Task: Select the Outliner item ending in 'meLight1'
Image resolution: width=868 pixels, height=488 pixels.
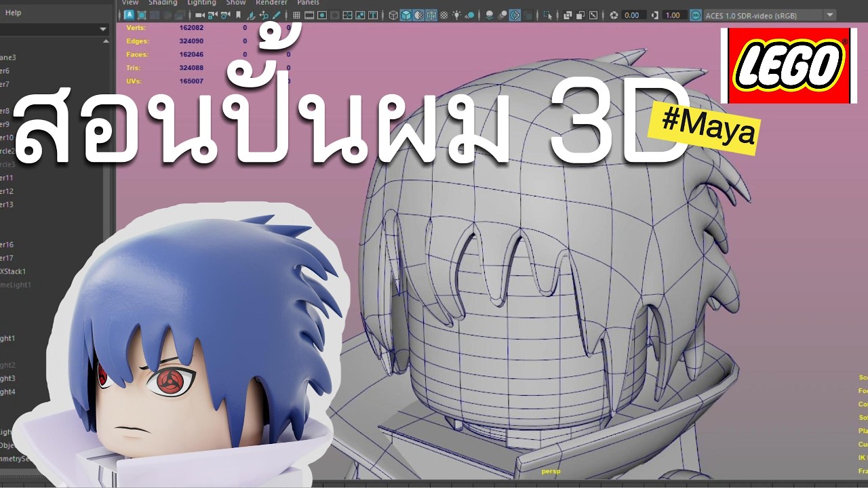Action: [16, 285]
